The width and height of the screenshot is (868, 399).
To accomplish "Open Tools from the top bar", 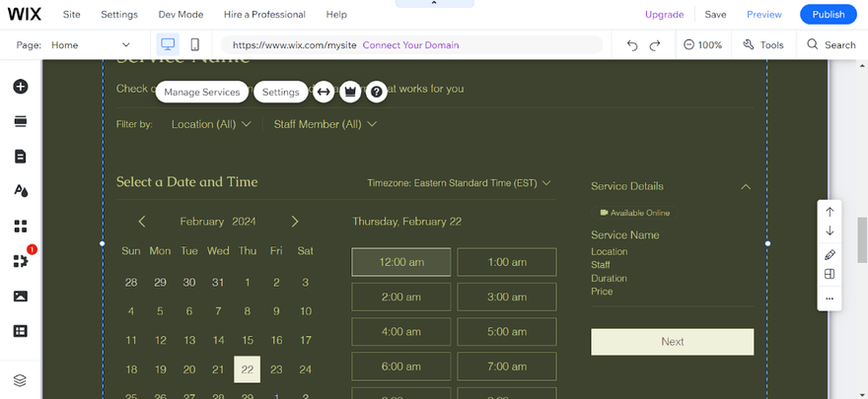I will point(763,45).
